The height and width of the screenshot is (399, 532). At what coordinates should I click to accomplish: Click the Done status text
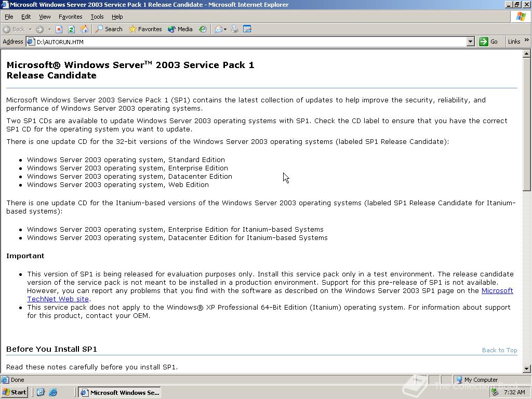click(17, 380)
